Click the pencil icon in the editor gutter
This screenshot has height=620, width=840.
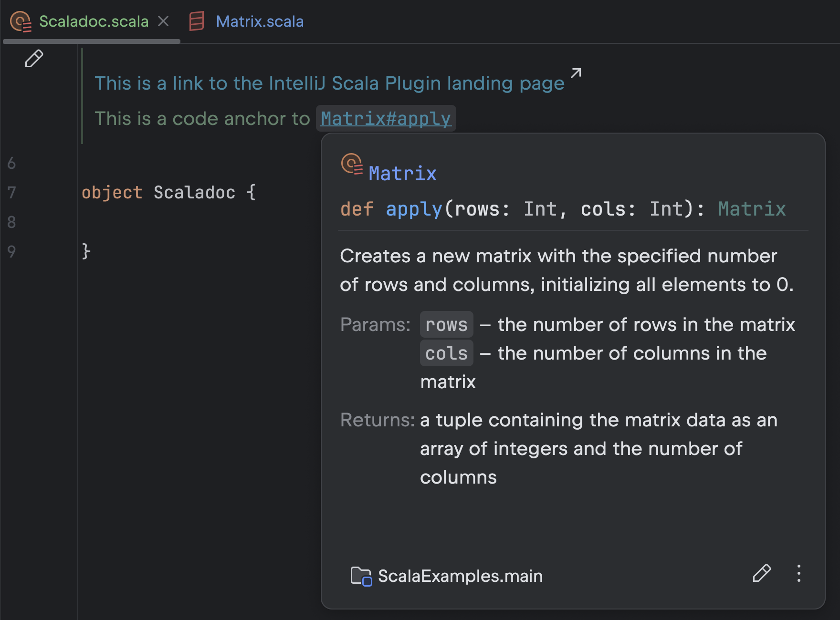point(34,59)
